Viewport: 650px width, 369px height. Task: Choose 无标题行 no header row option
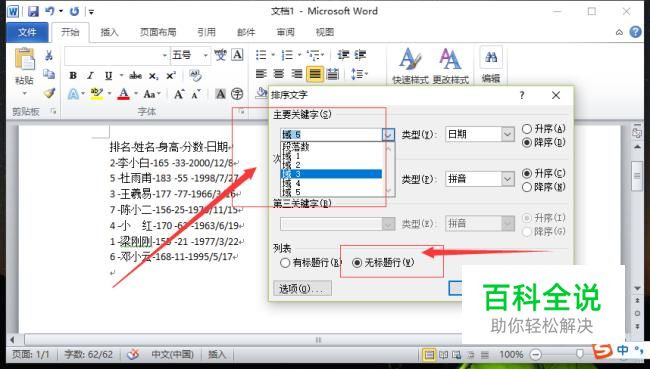383,262
